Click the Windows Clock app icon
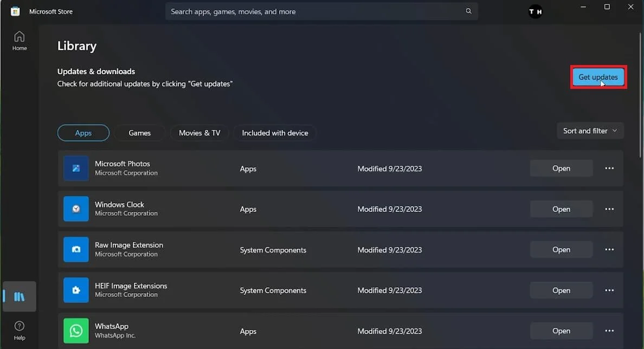This screenshot has height=349, width=644. click(76, 209)
